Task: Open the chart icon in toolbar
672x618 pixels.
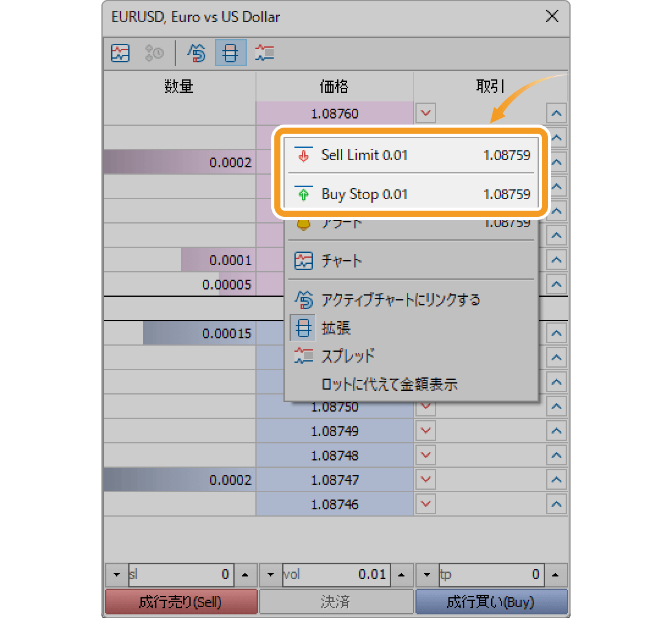Action: pyautogui.click(x=120, y=53)
